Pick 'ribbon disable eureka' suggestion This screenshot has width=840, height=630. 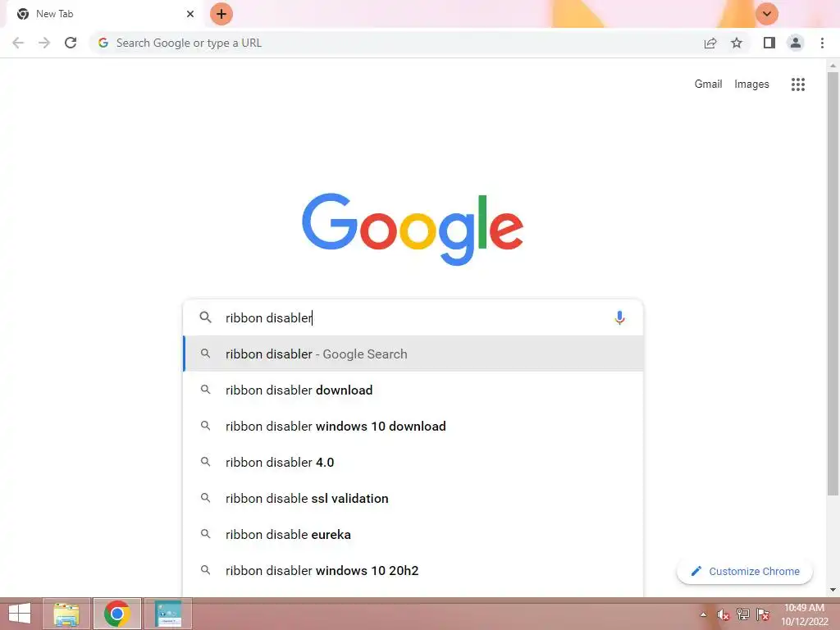[413, 535]
